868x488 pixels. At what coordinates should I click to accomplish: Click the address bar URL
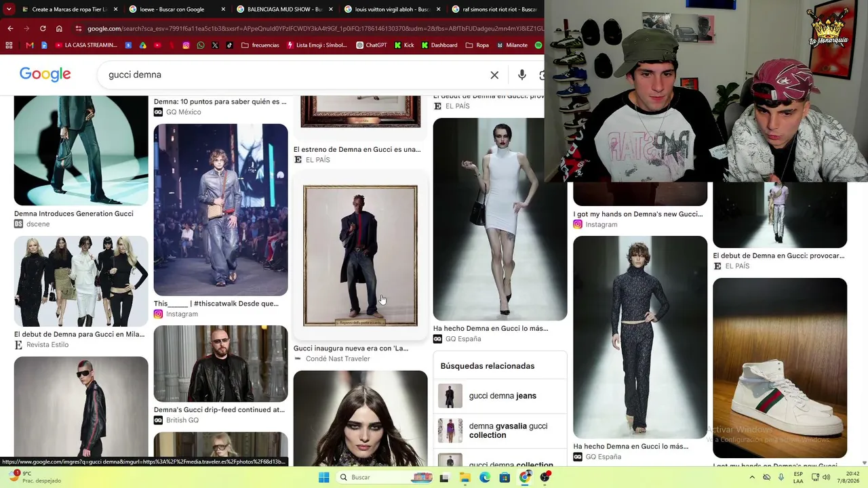pos(315,28)
